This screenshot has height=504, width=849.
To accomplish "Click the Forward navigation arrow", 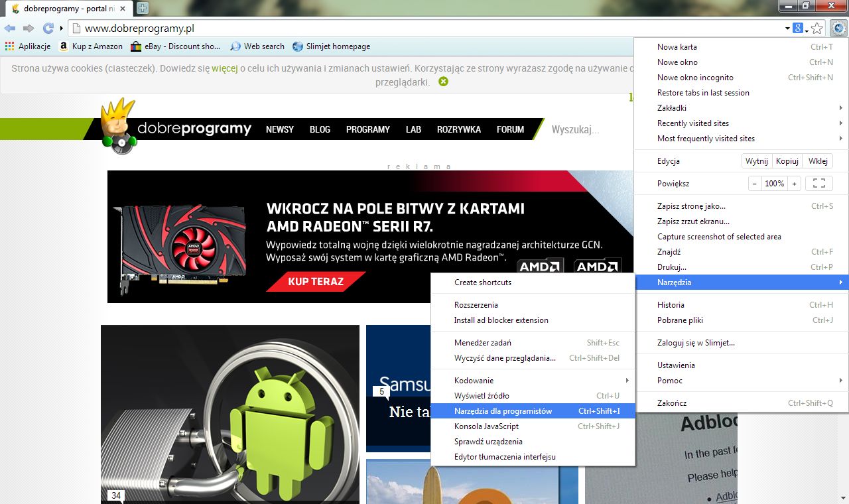I will 29,29.
